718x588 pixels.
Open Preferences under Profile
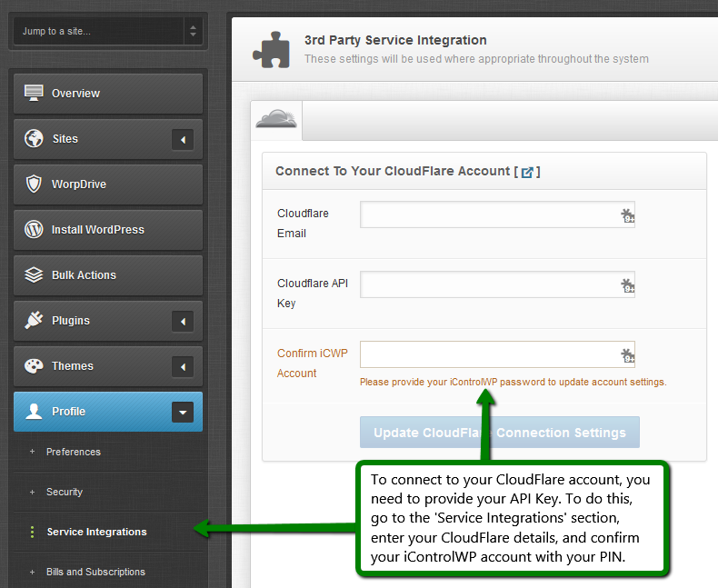73,452
